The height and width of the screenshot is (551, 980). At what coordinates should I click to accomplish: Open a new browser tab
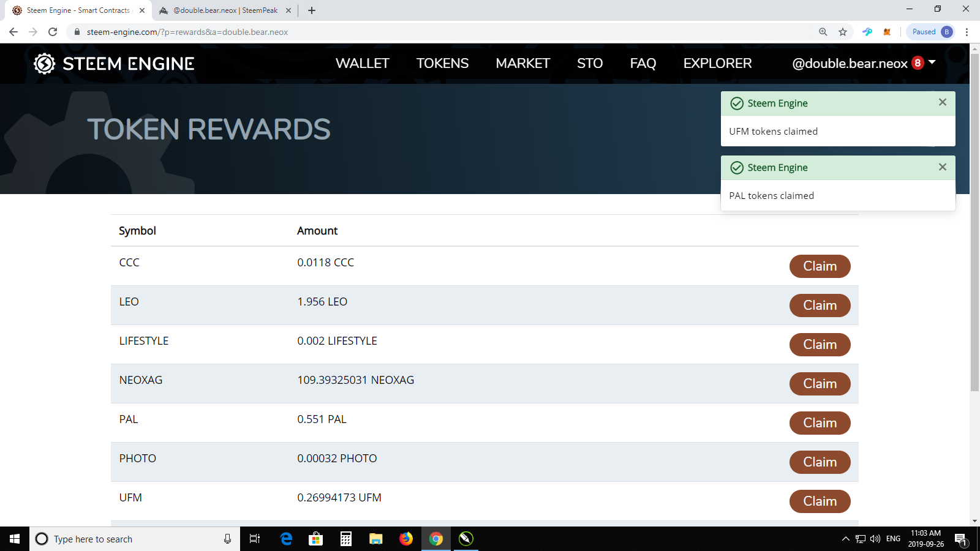coord(312,10)
